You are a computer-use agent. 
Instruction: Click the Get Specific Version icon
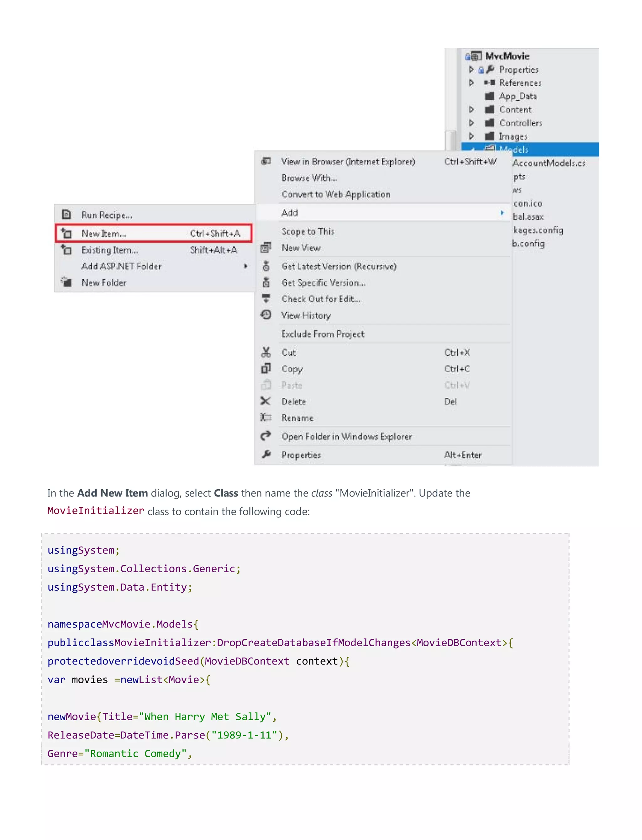coord(266,282)
